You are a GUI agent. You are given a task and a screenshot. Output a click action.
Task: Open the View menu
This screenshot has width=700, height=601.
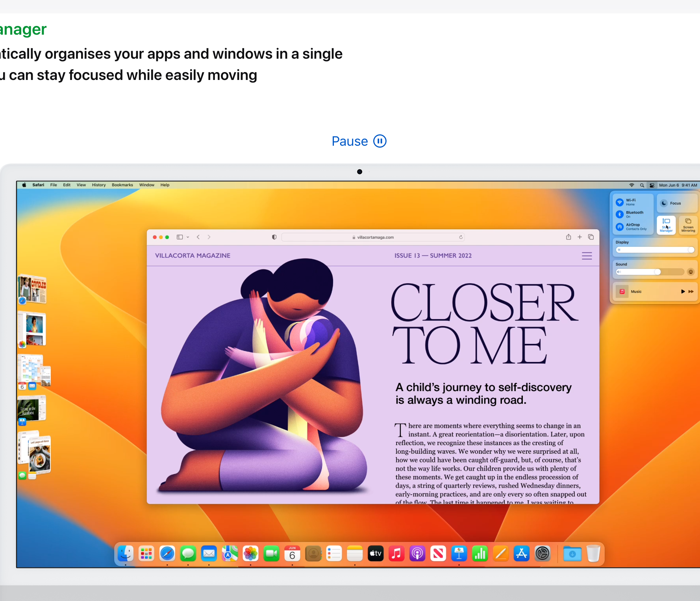(x=81, y=185)
